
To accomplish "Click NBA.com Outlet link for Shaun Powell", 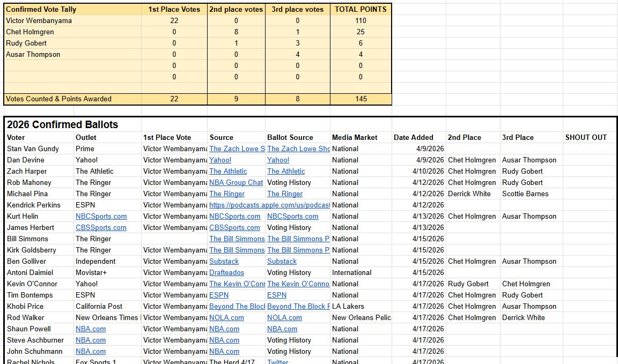I will click(x=91, y=329).
